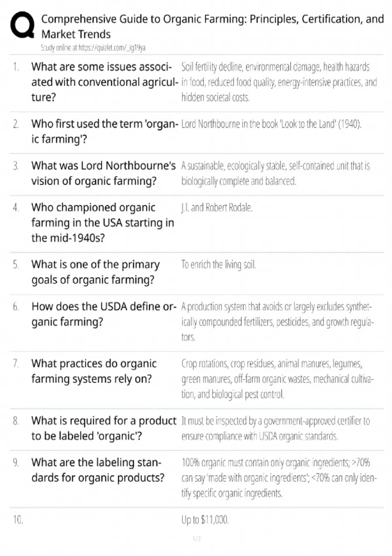The image size is (392, 556).
Task: Click answer 'To enrich the living soil'
Action: 219,264
